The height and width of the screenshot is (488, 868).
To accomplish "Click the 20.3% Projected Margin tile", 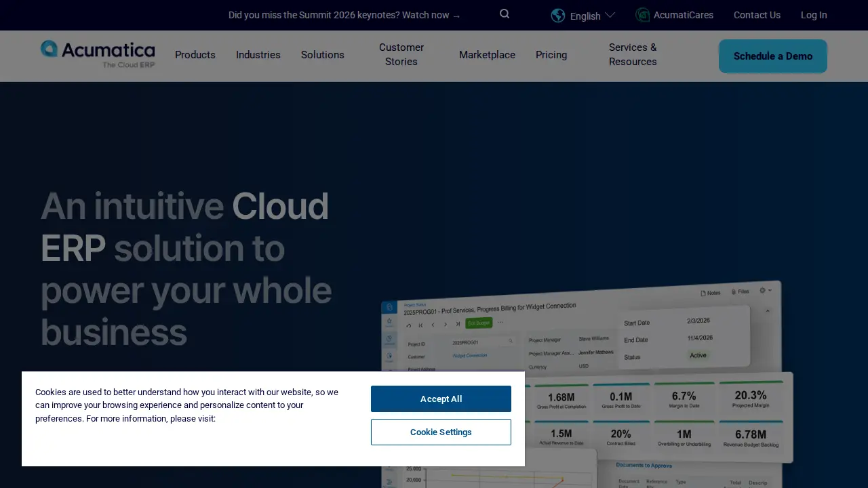I will pos(751,397).
